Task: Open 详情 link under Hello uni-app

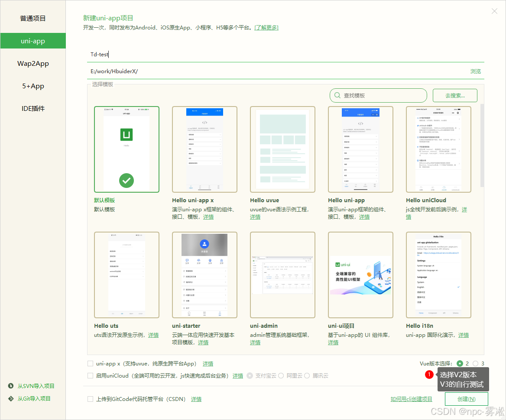Action: click(x=364, y=217)
